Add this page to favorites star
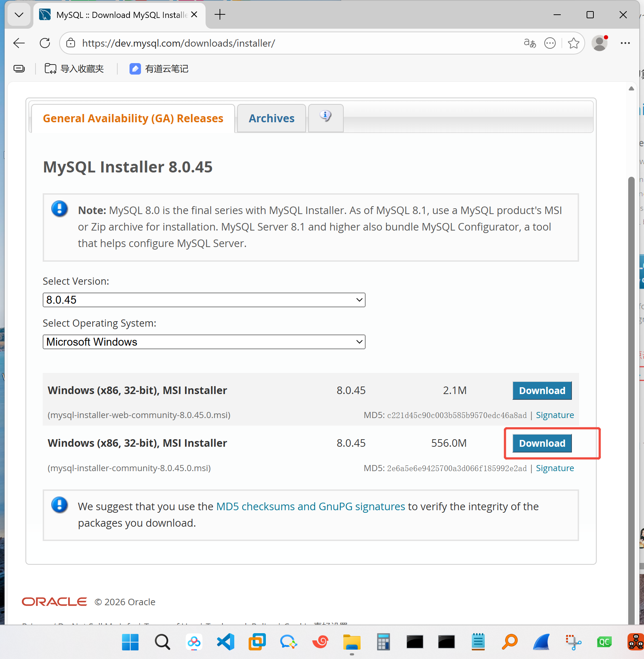Viewport: 644px width, 659px height. [x=573, y=43]
